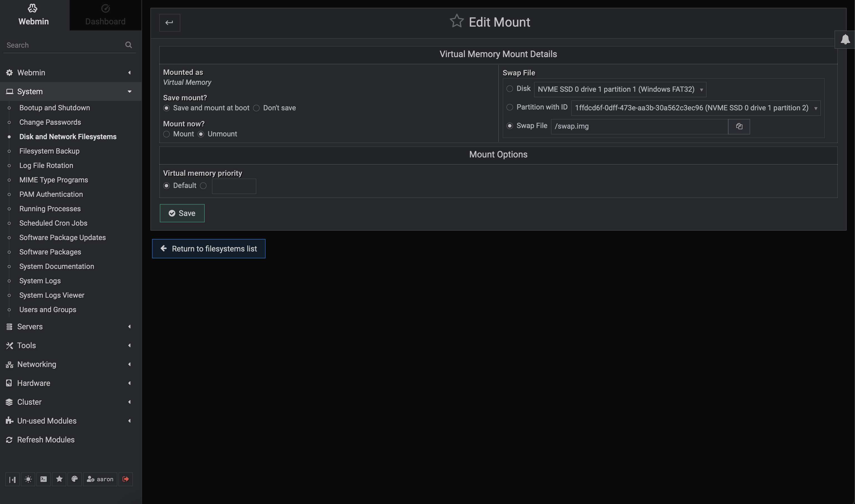Click the red logout icon
Viewport: 855px width, 504px height.
[125, 479]
